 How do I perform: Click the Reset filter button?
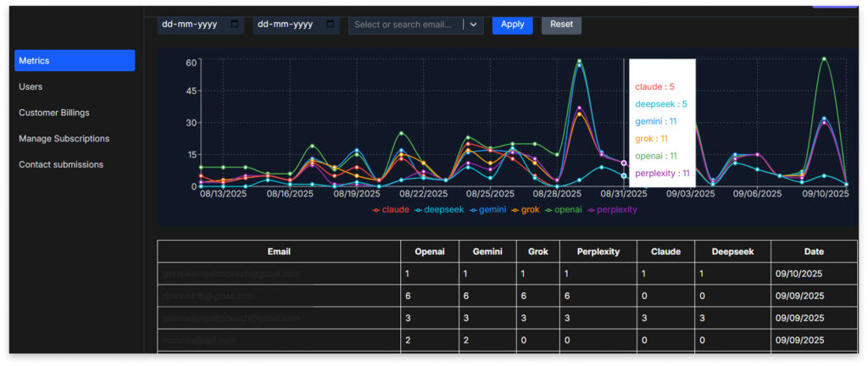coord(561,25)
